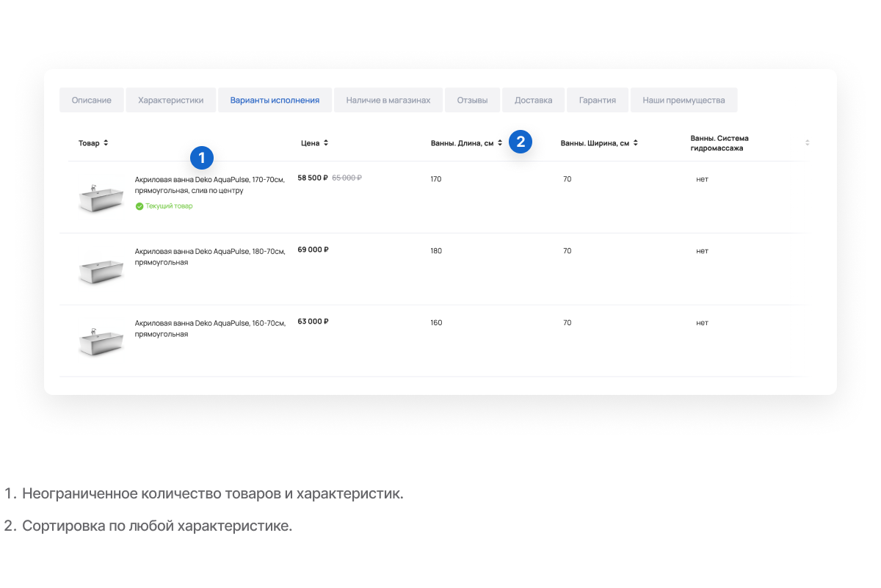
Task: Open the Описание tab
Action: (92, 101)
